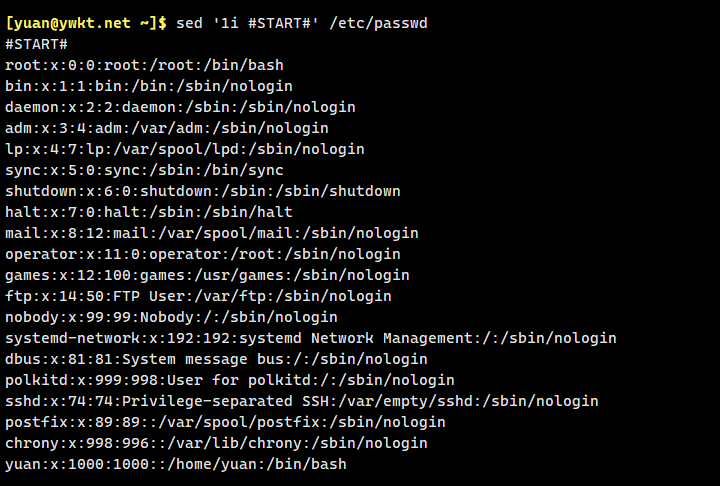Click the lp spool account line
The image size is (720, 486).
point(184,149)
